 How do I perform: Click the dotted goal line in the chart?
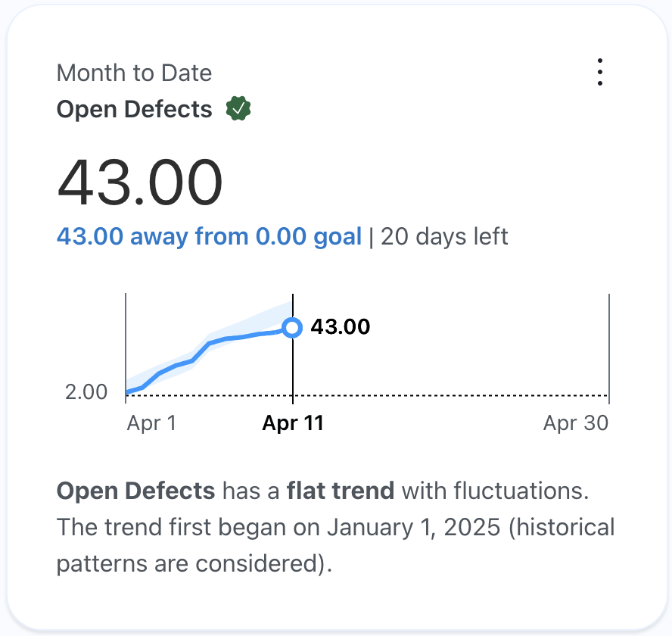[454, 395]
